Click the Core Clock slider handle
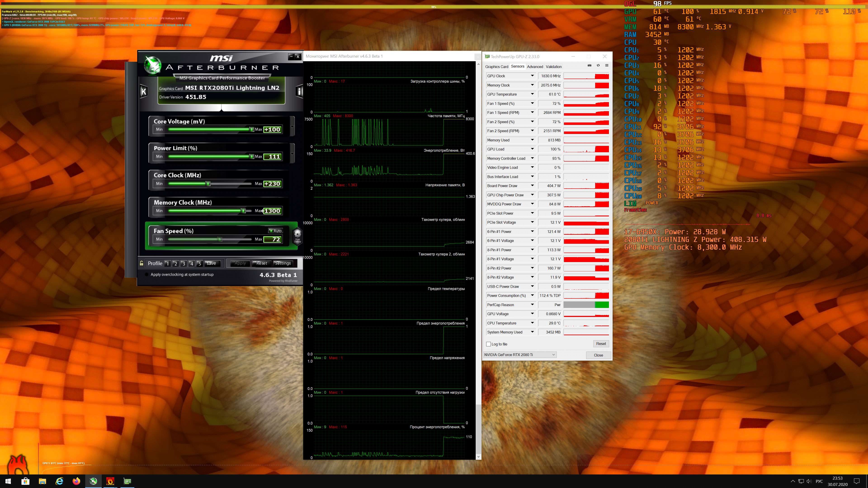 coord(208,183)
